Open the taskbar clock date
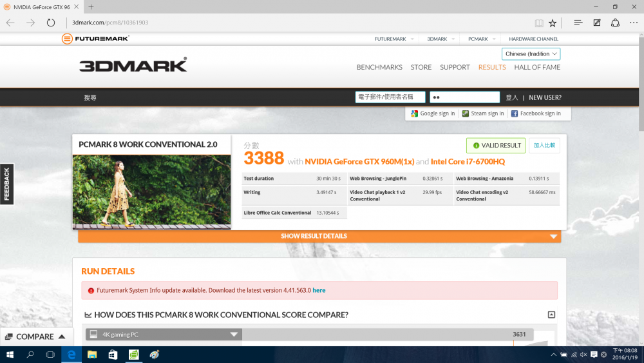The width and height of the screenshot is (644, 363). (625, 355)
